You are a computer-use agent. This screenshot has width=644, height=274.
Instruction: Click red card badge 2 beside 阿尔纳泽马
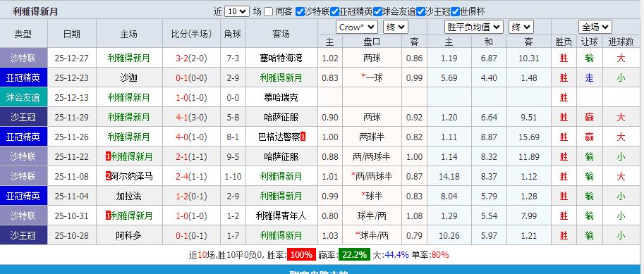[x=109, y=176]
